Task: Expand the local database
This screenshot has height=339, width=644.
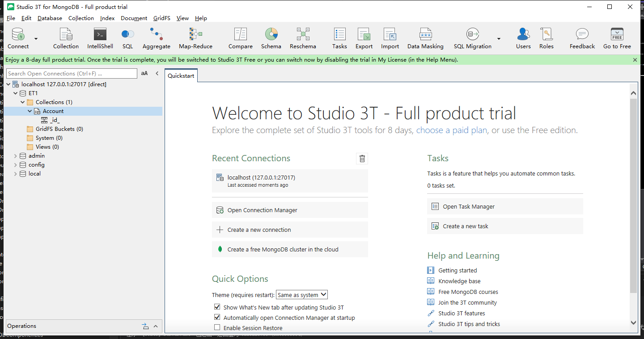Action: [16, 174]
